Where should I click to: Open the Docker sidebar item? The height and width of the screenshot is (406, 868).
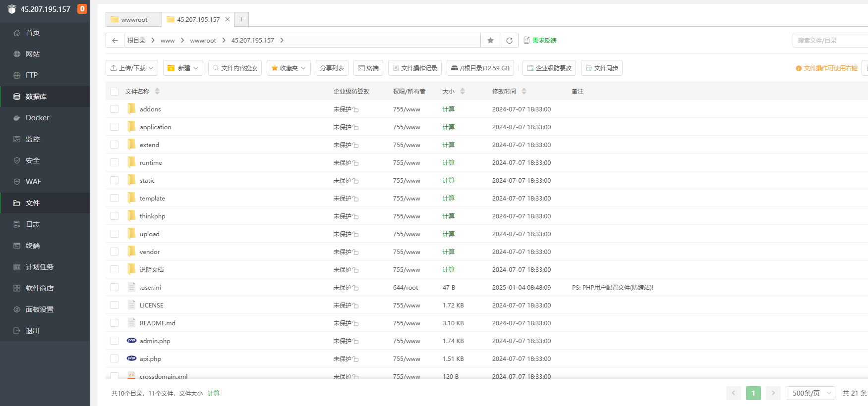point(37,118)
